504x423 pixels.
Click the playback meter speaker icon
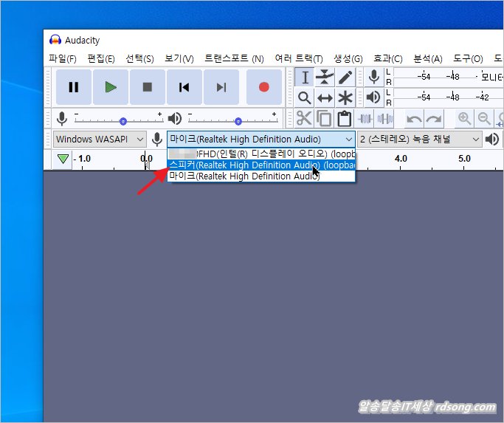coord(374,97)
